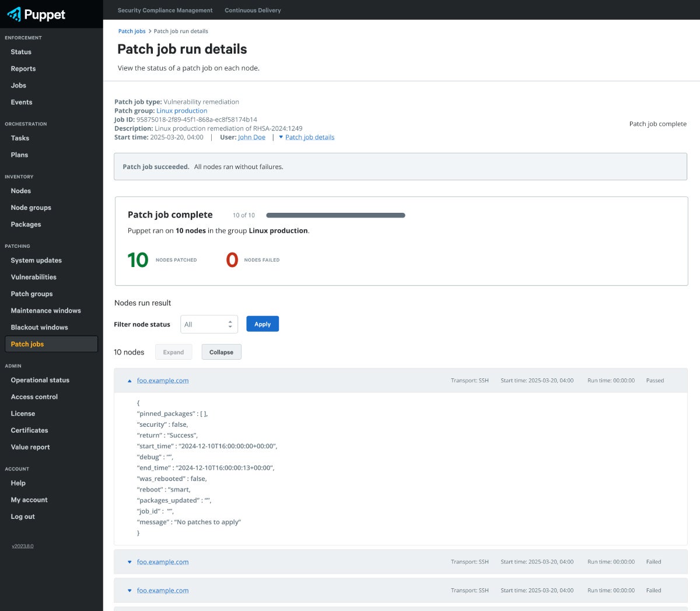Follow the Linux production patch group link
700x611 pixels.
[181, 111]
